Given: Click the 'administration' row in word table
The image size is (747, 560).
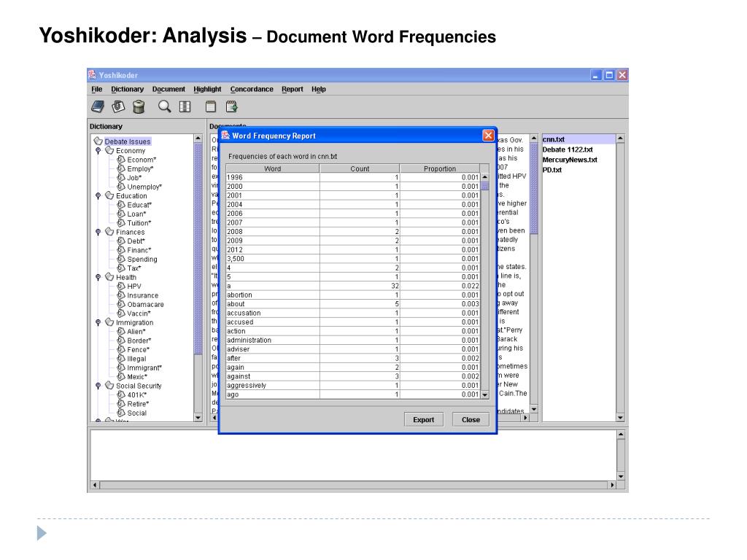Looking at the screenshot, I should [353, 340].
